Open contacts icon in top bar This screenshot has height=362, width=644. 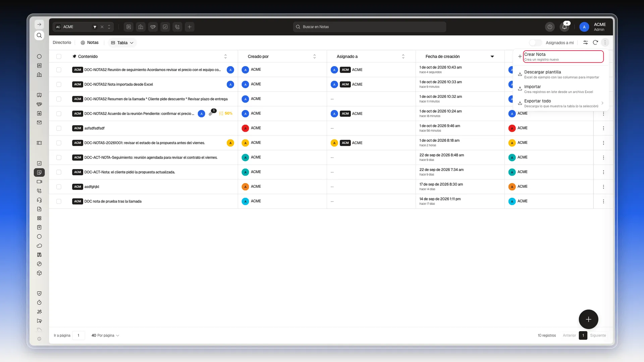(x=128, y=27)
